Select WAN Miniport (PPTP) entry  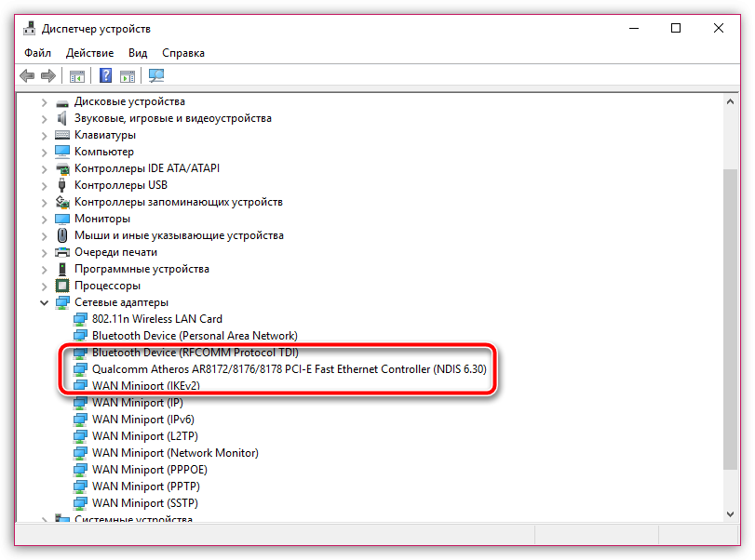pos(145,487)
